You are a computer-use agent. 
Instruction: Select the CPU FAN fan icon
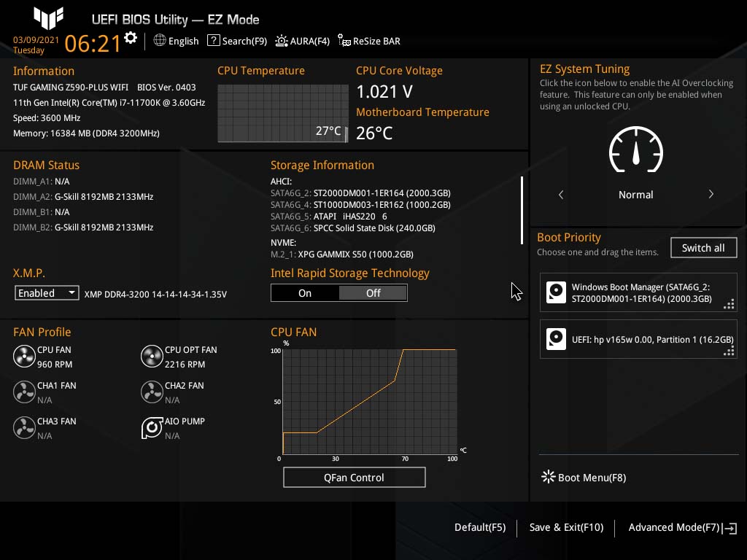coord(24,356)
